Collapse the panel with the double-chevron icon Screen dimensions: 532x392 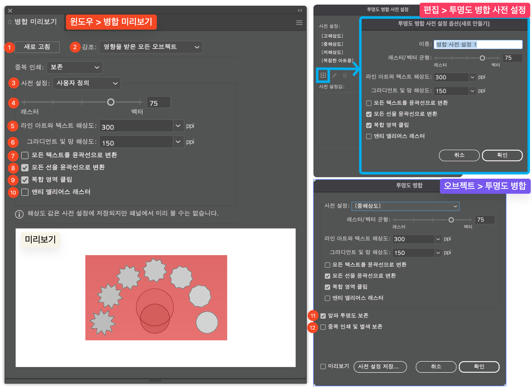tap(300, 11)
